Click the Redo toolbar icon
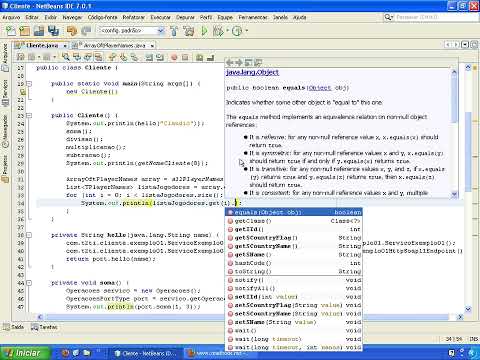The height and width of the screenshot is (360, 480). click(x=86, y=31)
